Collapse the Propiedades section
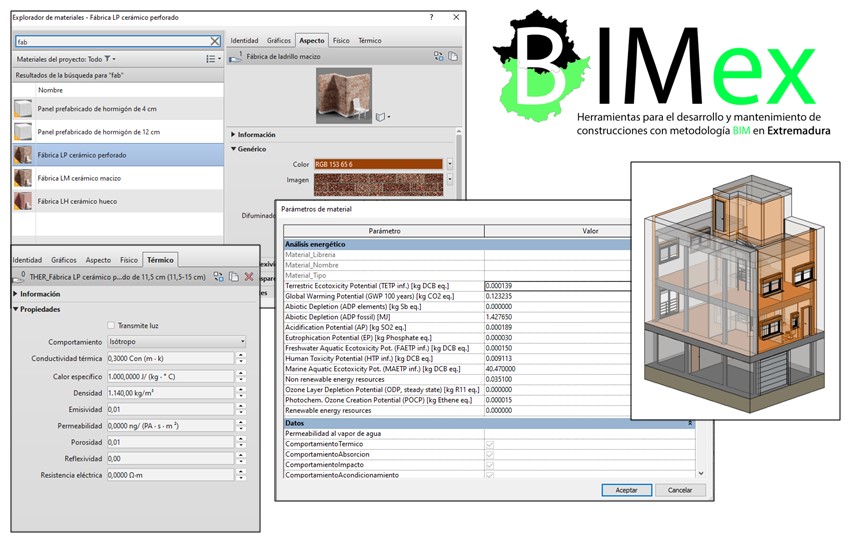 [x=15, y=309]
